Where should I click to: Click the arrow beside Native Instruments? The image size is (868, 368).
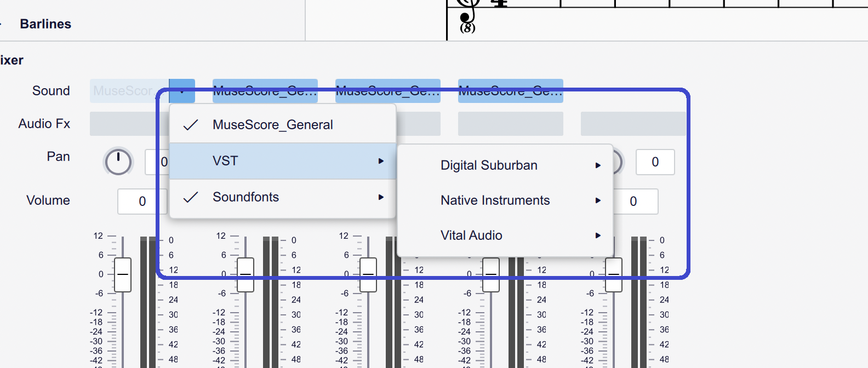(598, 200)
